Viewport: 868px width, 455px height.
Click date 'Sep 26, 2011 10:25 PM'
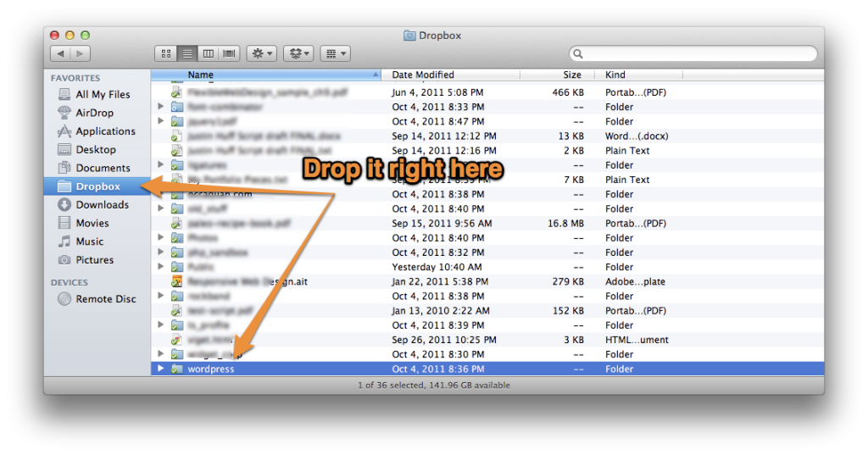click(x=444, y=340)
